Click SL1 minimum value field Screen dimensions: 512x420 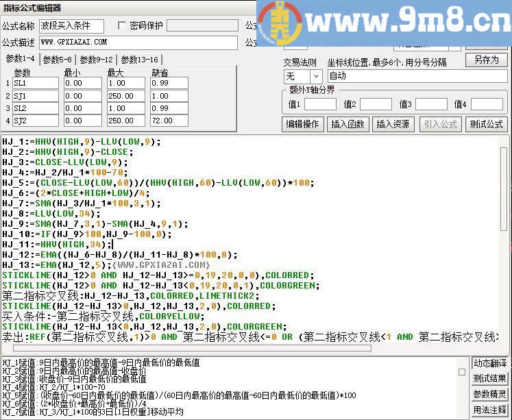(x=83, y=83)
